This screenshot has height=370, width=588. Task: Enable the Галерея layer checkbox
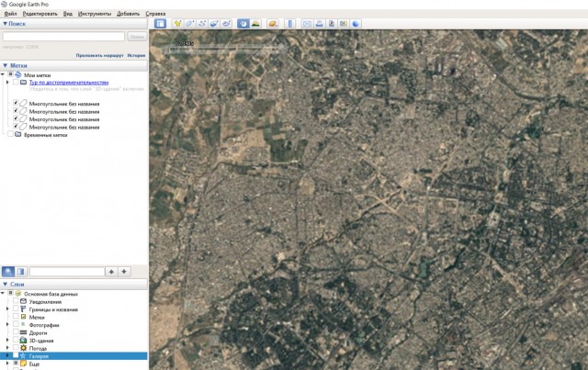click(16, 355)
